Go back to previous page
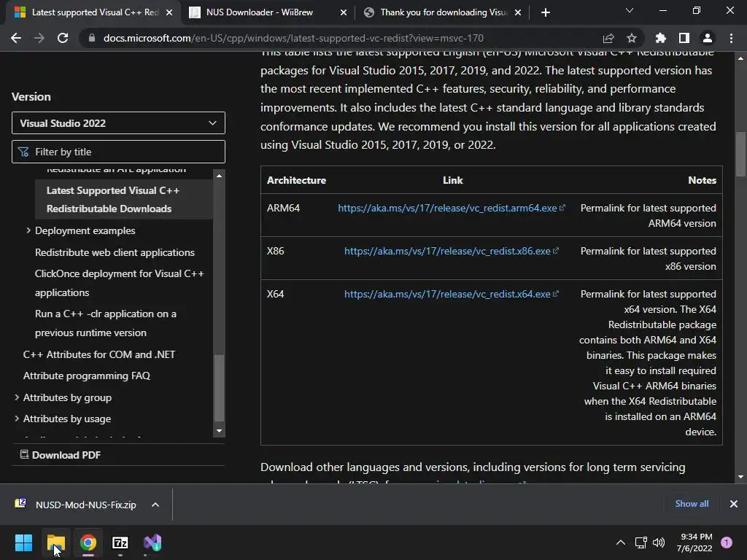Image resolution: width=747 pixels, height=560 pixels. [x=16, y=38]
